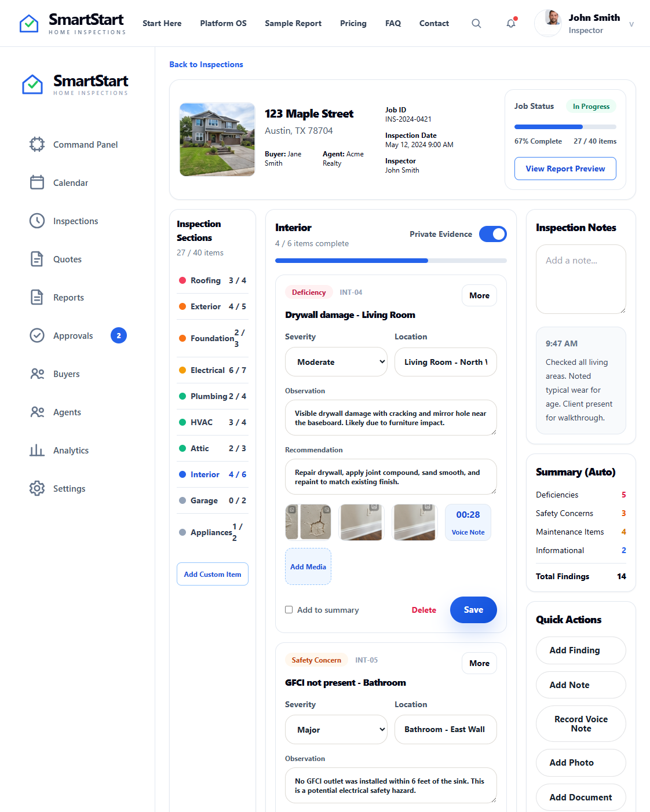This screenshot has height=812, width=650.
Task: Click the search magnifier icon
Action: (476, 23)
